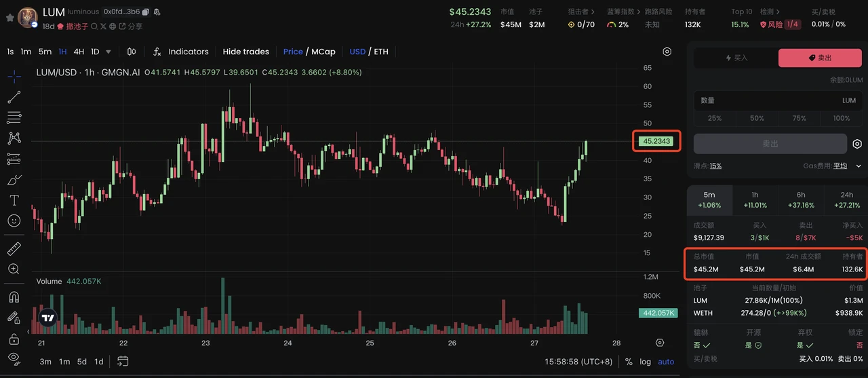Select the 6h stats tab
Viewport: 868px width, 378px height.
coord(801,200)
